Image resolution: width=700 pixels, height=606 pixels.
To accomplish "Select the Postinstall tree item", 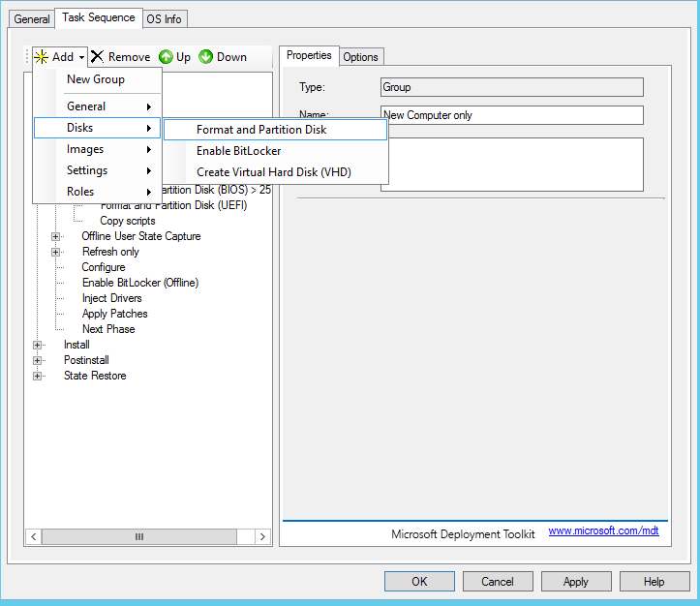I will (x=86, y=360).
